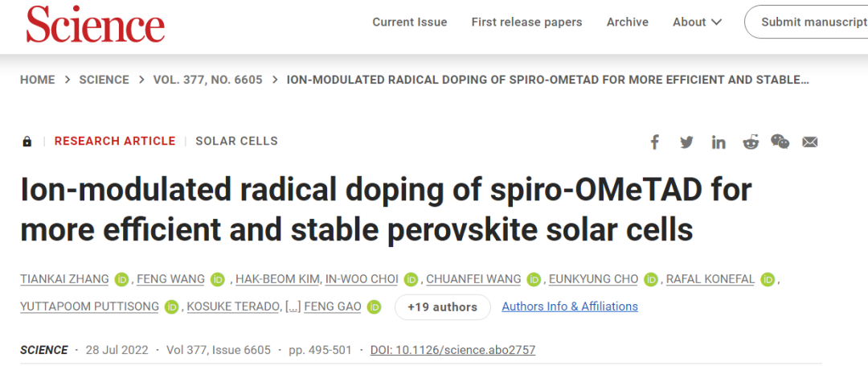Screen dimensions: 868x366
Task: Click the Science logo
Action: click(95, 24)
